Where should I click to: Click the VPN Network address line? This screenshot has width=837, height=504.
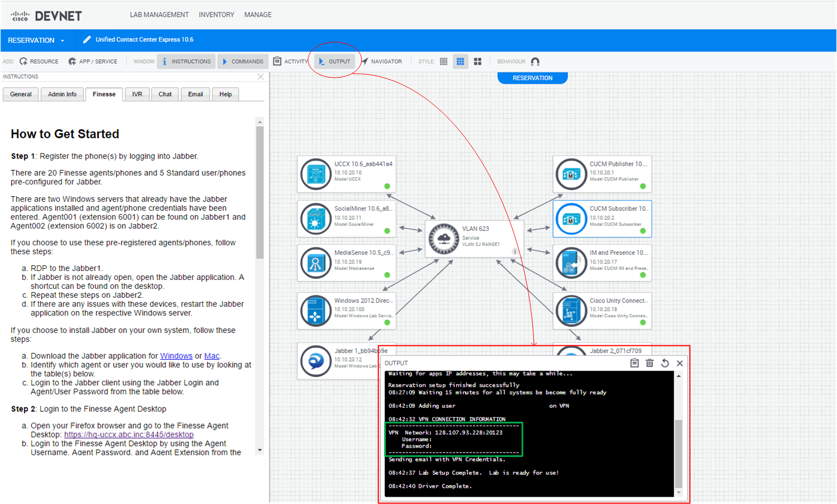(446, 432)
